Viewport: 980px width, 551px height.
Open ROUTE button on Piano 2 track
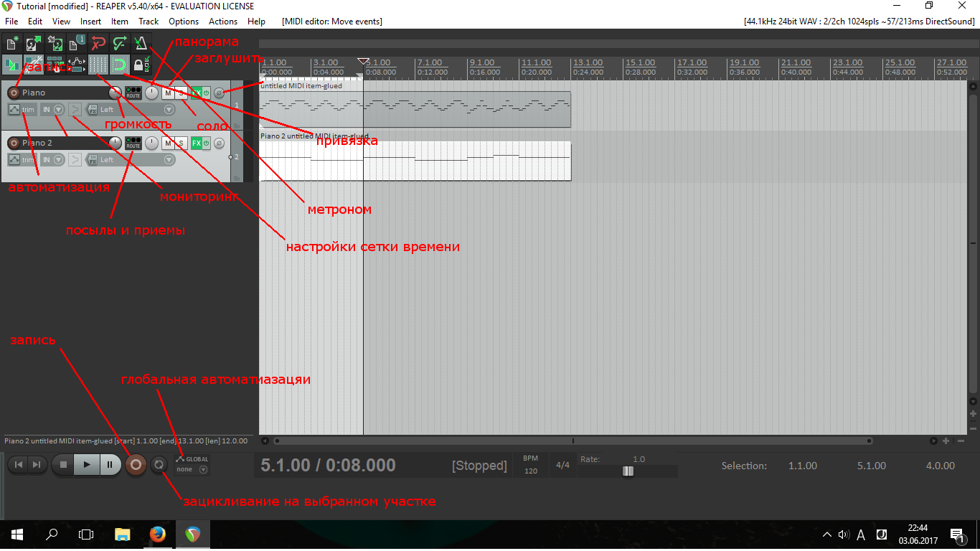tap(133, 143)
